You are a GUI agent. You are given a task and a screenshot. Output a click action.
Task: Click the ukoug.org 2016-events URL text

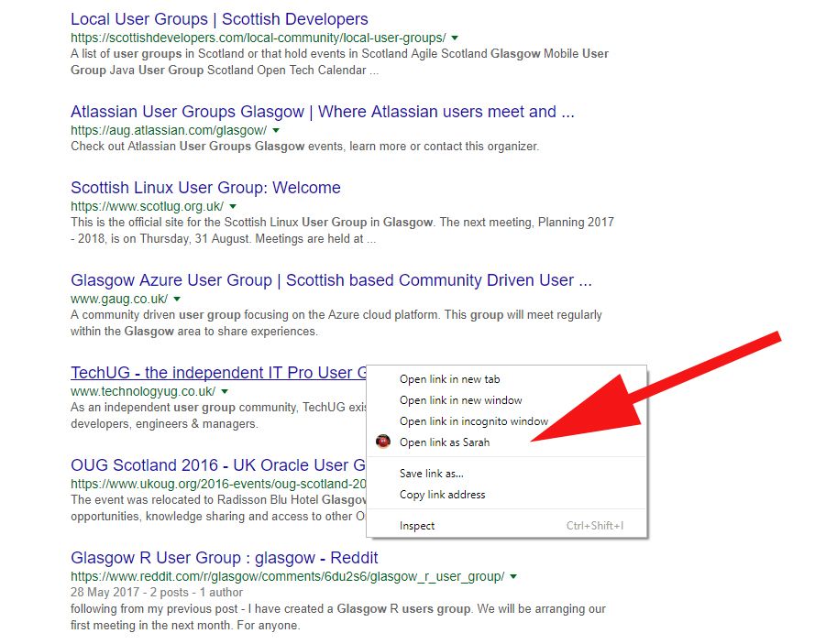coord(218,484)
